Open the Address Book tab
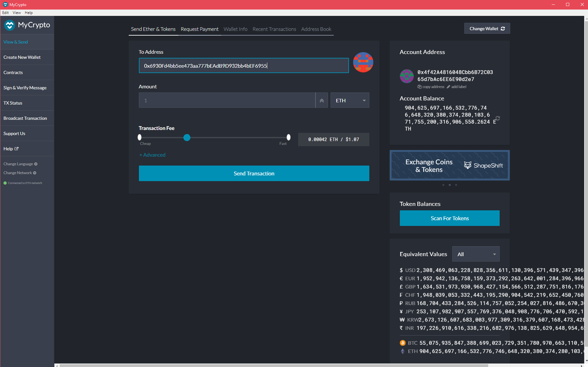Image resolution: width=588 pixels, height=367 pixels. [x=316, y=29]
